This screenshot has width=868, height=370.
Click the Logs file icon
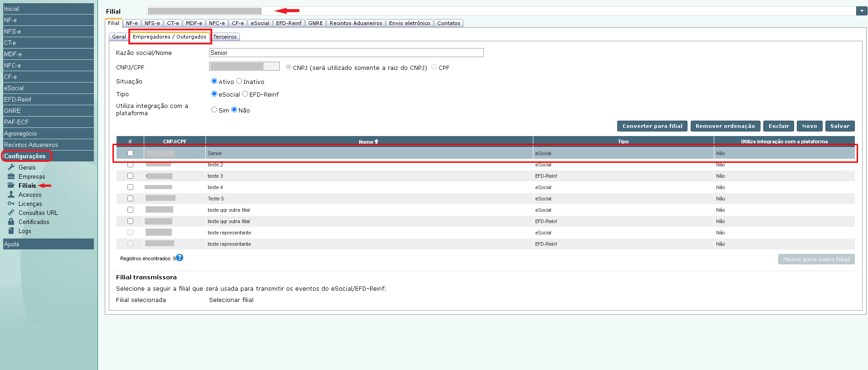(x=11, y=230)
